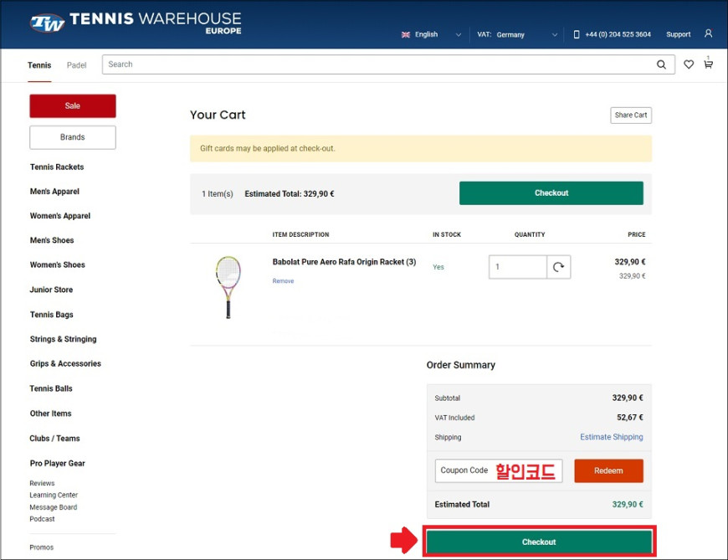Open Tennis Balls category
Viewport: 728px width, 560px height.
(x=51, y=388)
